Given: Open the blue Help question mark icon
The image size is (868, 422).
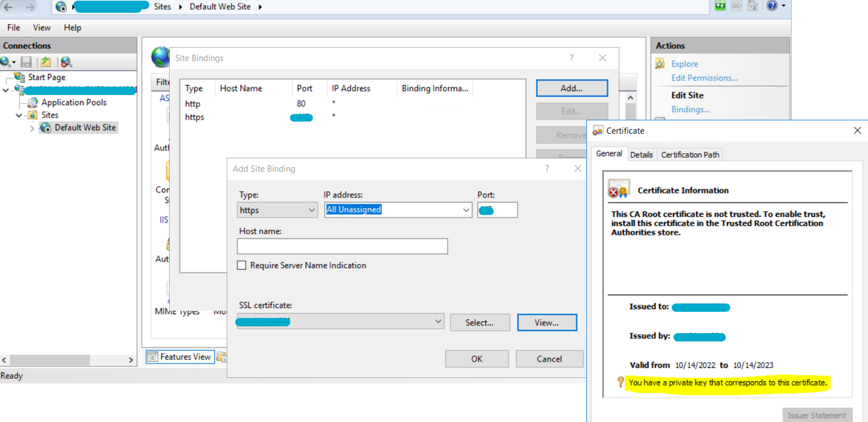Looking at the screenshot, I should [772, 6].
